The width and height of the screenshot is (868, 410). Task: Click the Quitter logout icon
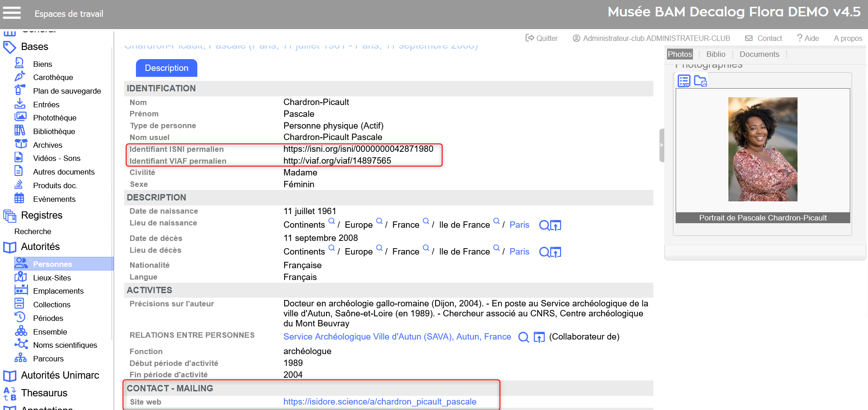(530, 38)
